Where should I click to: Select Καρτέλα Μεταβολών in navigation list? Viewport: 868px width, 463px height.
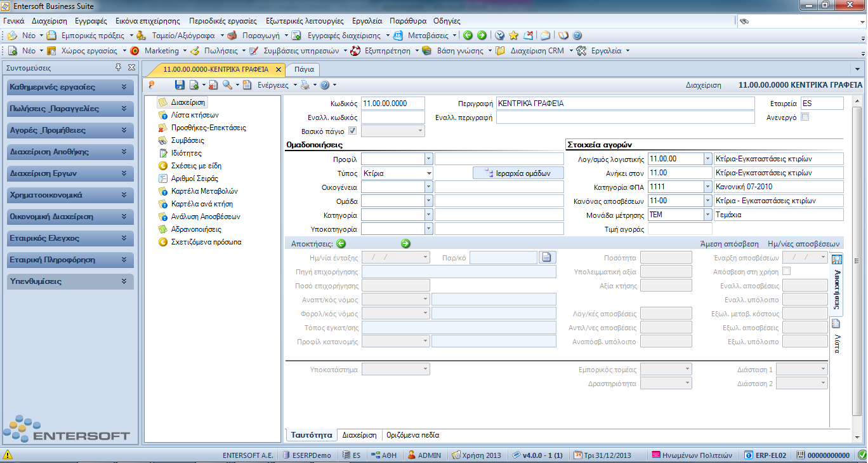coord(204,191)
